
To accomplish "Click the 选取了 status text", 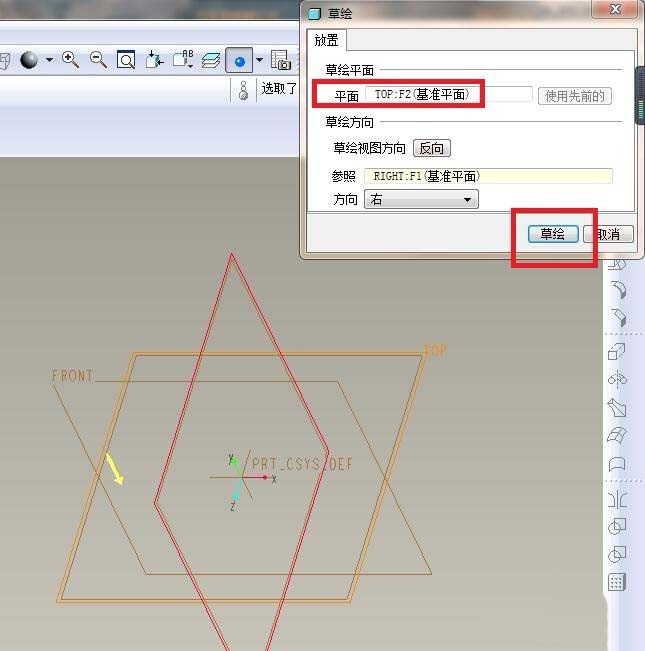I will [x=279, y=88].
